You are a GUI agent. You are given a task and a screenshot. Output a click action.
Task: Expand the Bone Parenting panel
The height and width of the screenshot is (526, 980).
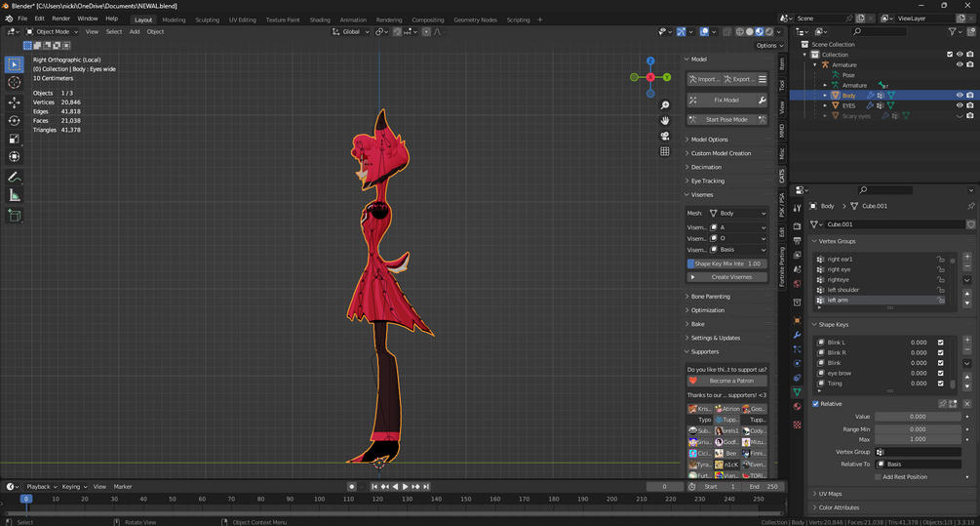point(711,297)
